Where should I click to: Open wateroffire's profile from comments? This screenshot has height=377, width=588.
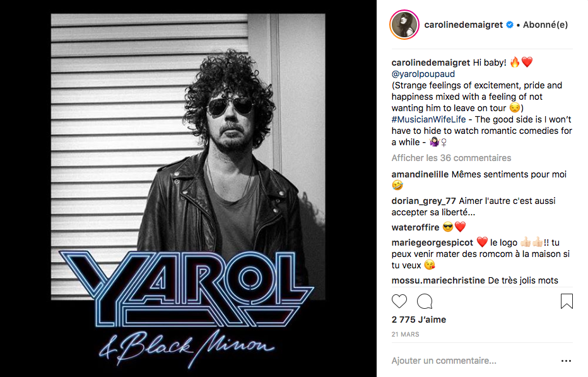click(x=415, y=227)
